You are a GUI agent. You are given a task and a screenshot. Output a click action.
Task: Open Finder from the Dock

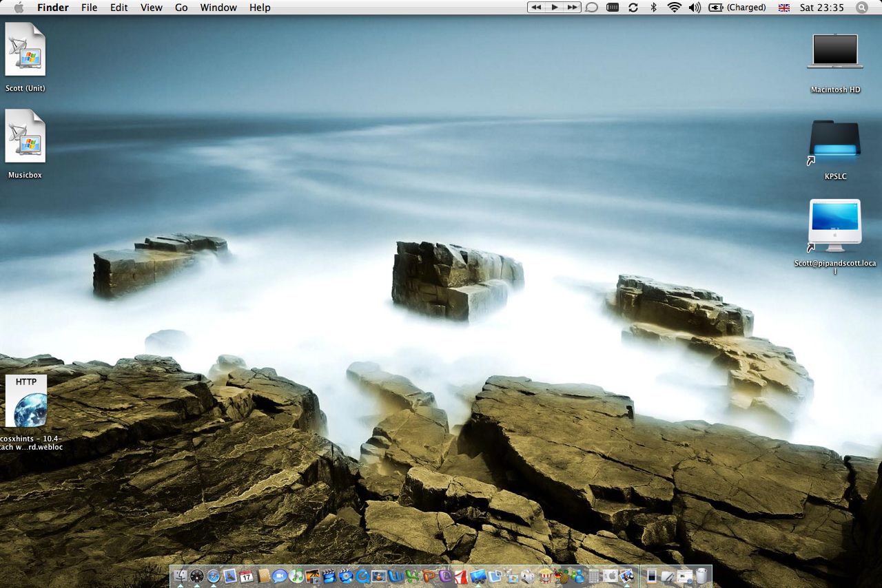181,576
